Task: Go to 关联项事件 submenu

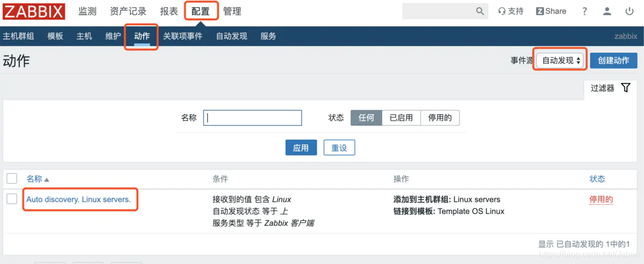Action: point(183,36)
